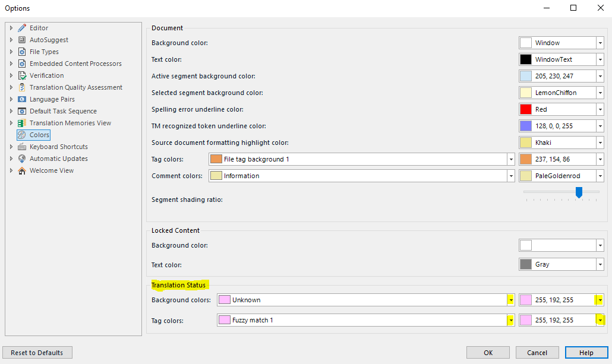Expand the File Types tree node

11,52
